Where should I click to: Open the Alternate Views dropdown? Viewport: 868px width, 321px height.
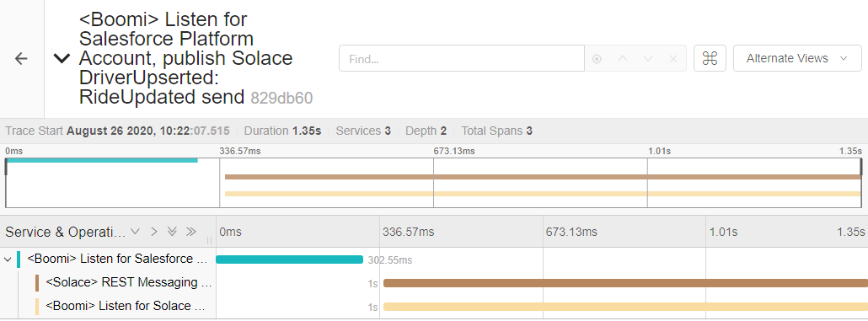(797, 59)
